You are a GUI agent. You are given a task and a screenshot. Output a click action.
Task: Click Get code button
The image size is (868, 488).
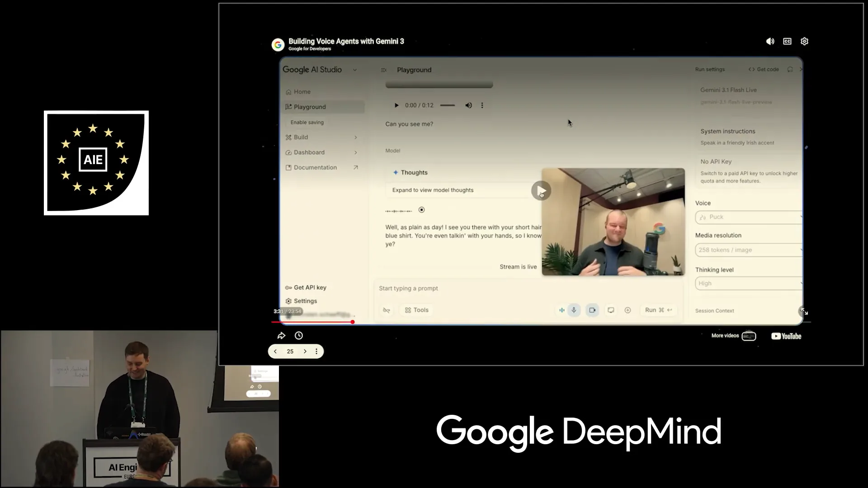point(764,70)
